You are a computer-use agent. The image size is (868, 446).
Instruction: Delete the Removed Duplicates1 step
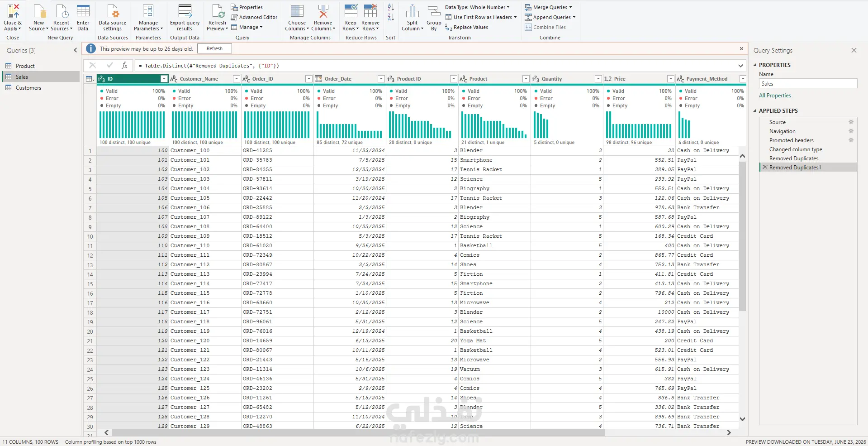tap(765, 168)
